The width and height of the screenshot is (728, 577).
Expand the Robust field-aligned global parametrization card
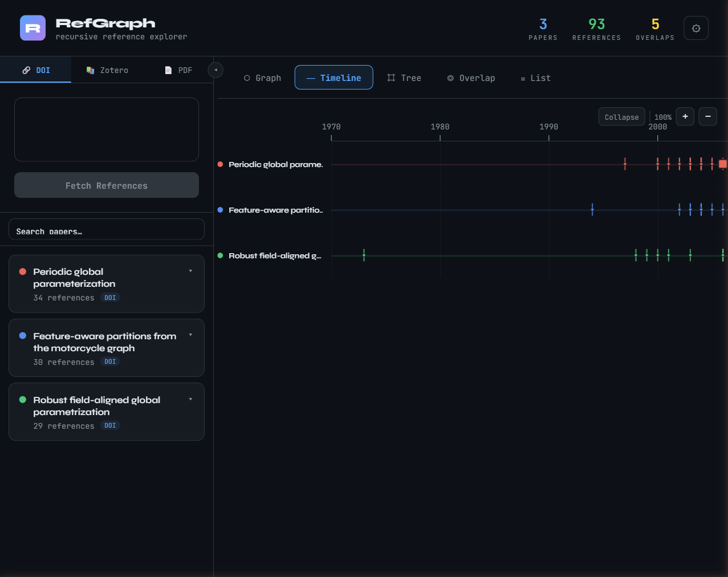pyautogui.click(x=190, y=399)
